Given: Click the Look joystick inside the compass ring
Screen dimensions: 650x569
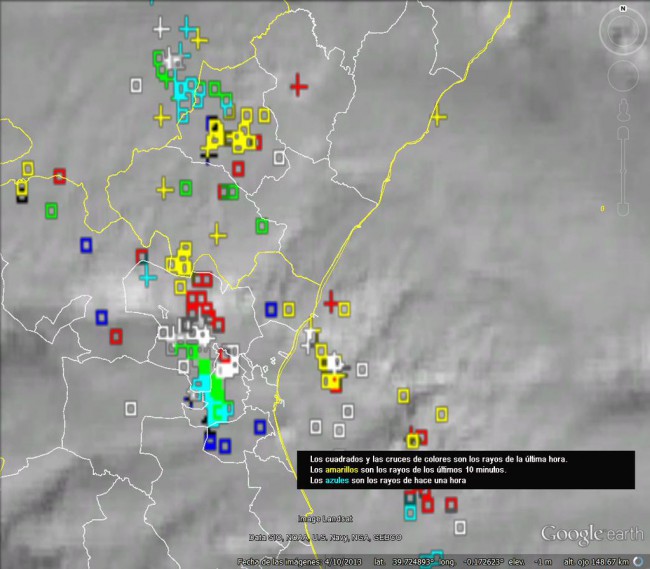Looking at the screenshot, I should (x=623, y=32).
